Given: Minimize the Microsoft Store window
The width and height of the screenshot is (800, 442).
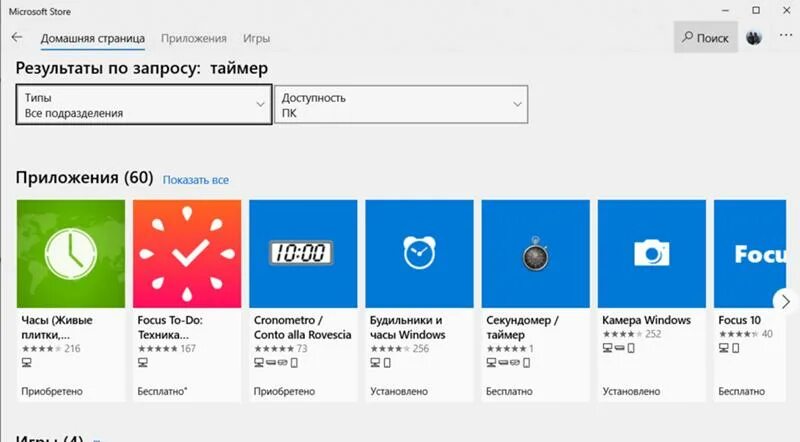Looking at the screenshot, I should pyautogui.click(x=726, y=11).
